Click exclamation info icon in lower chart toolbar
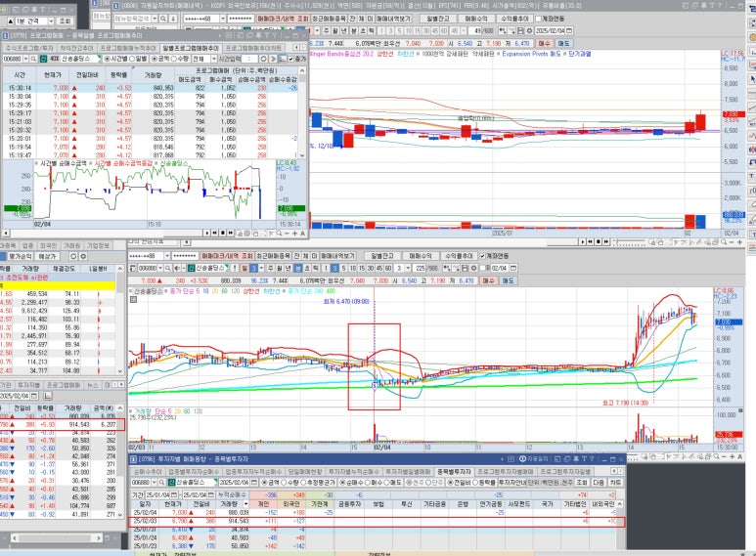Image resolution: width=756 pixels, height=556 pixels. tap(235, 268)
